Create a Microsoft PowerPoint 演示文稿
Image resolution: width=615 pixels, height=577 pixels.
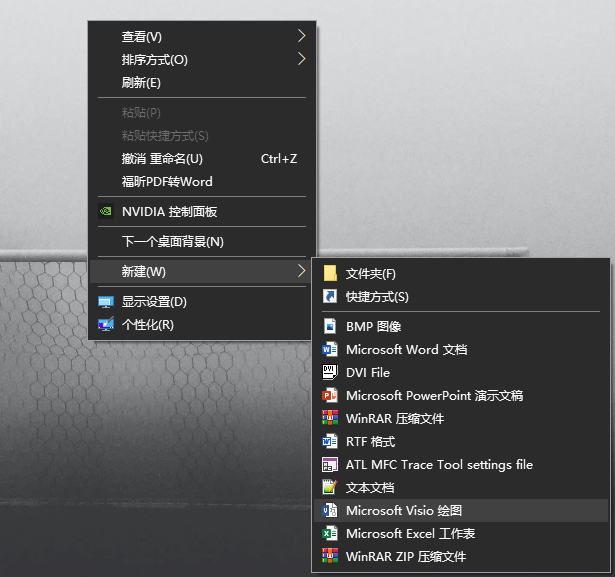[x=461, y=395]
